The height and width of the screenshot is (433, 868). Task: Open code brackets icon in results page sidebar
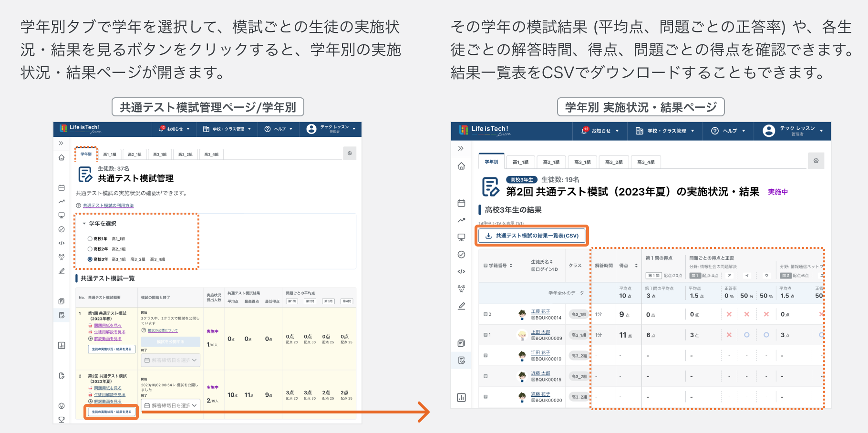coord(461,271)
